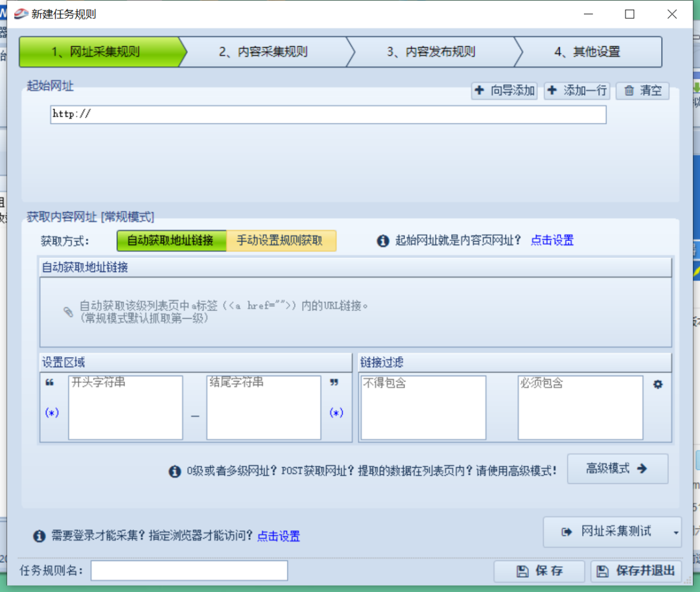Focus the 必须包含 filter box

click(x=580, y=407)
